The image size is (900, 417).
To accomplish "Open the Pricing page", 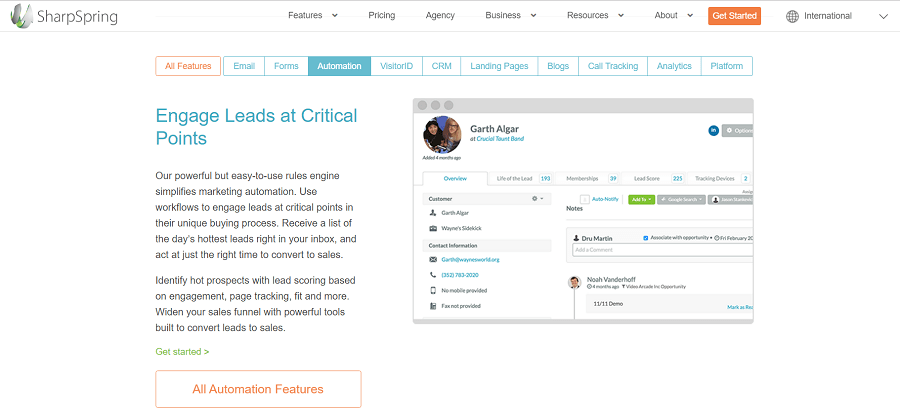I will coord(382,15).
